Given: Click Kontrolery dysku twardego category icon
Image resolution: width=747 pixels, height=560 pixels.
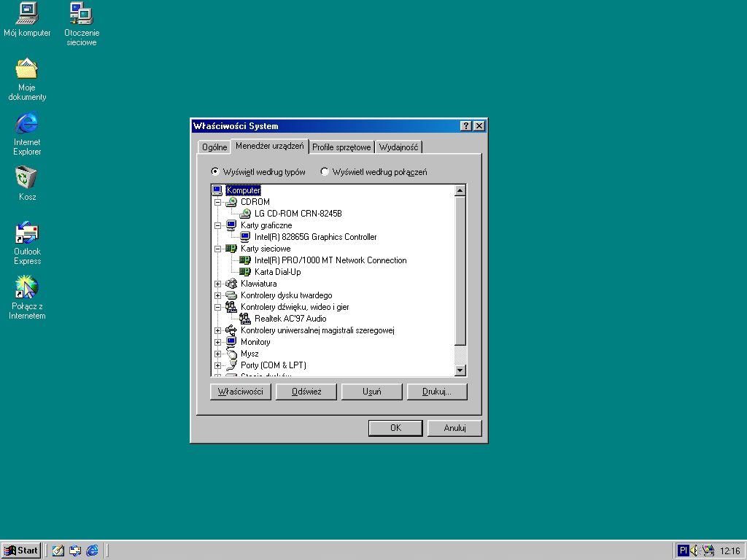Looking at the screenshot, I should [x=231, y=295].
